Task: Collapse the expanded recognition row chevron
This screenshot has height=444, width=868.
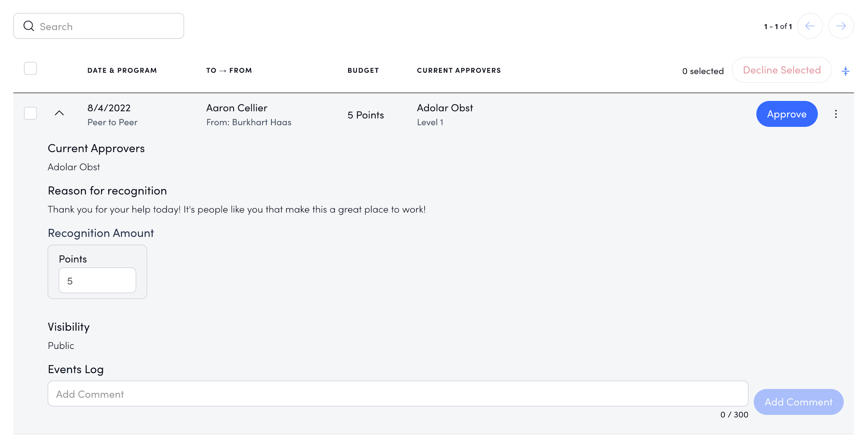Action: click(59, 114)
